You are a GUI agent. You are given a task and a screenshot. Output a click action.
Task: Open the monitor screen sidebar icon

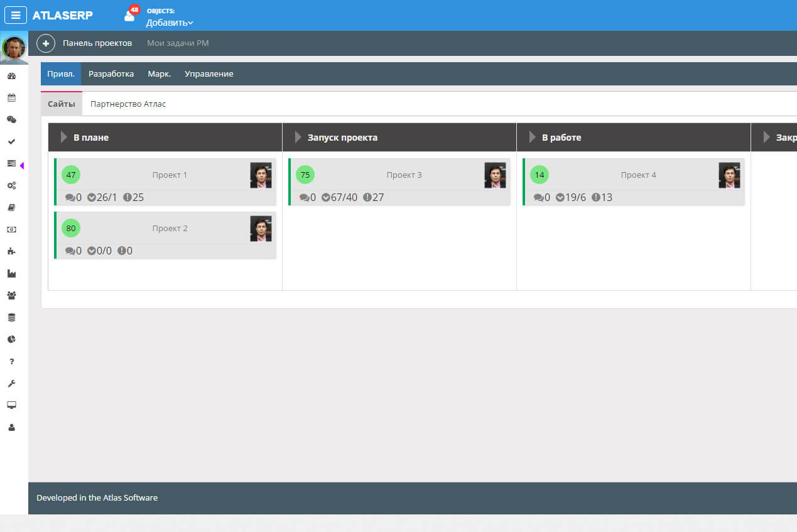[11, 405]
